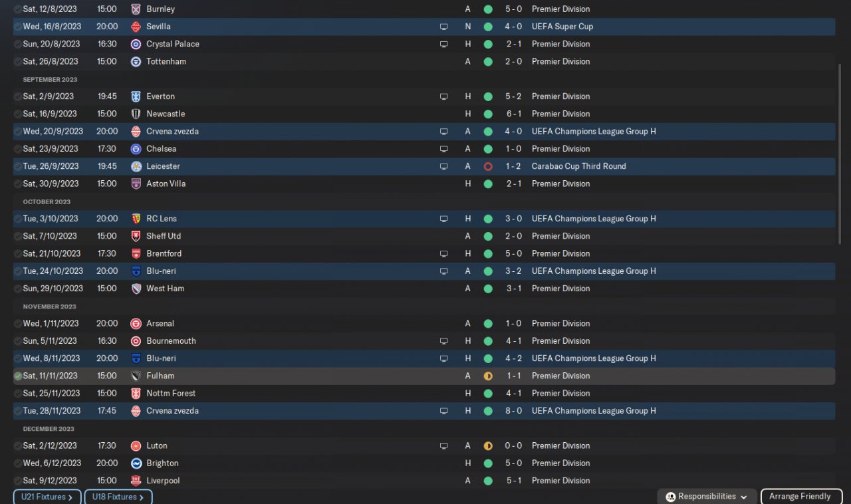Select the Carabao Cup Third Round competition

[x=579, y=166]
